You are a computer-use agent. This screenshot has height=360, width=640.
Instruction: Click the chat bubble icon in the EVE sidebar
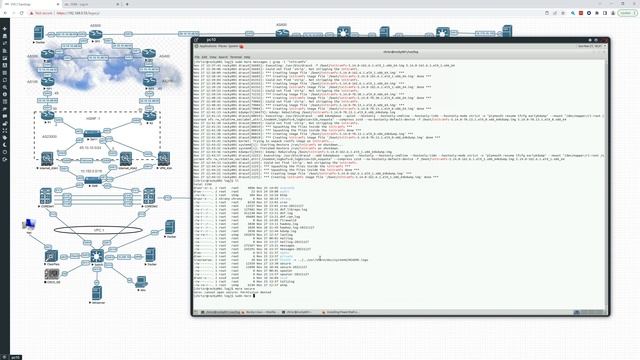(5, 116)
